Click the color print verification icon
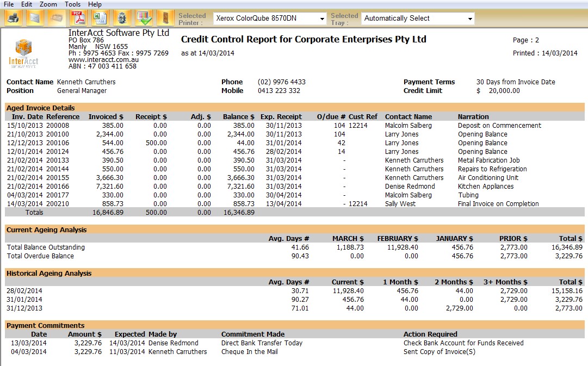The image size is (588, 366). pos(143,18)
